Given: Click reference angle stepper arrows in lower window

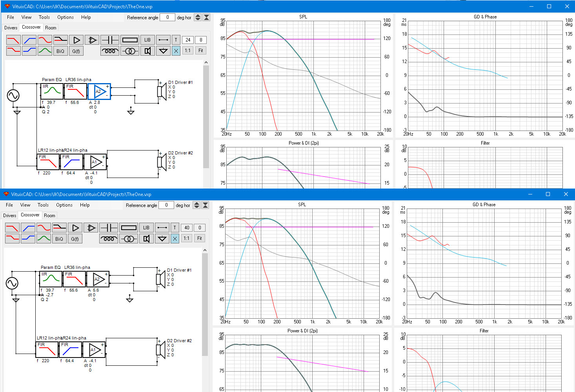Looking at the screenshot, I should [x=197, y=205].
